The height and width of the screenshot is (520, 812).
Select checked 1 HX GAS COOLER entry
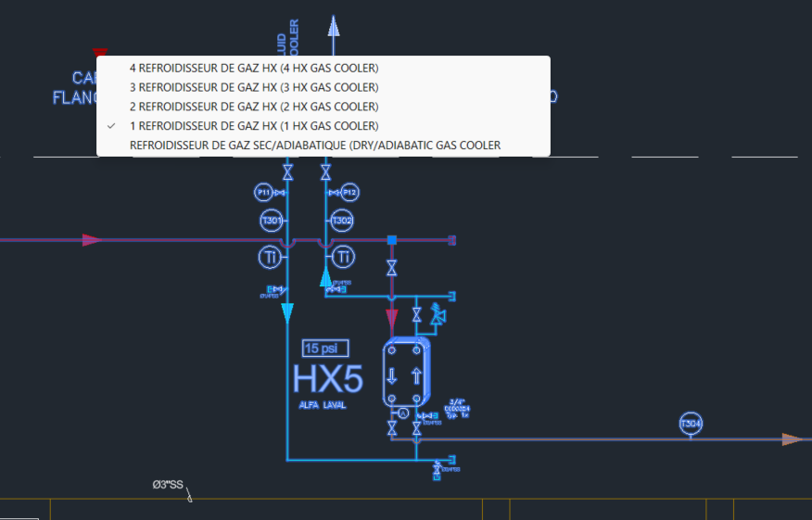(324, 126)
